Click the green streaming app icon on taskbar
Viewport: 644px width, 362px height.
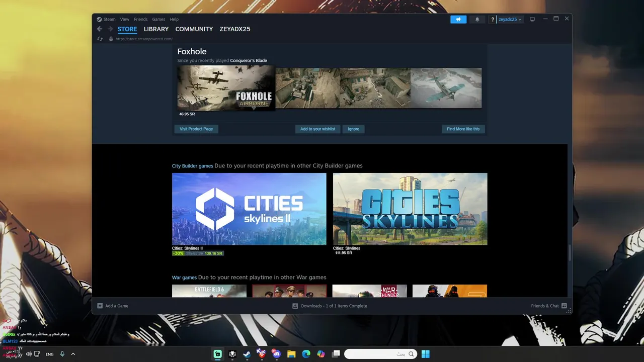click(217, 354)
